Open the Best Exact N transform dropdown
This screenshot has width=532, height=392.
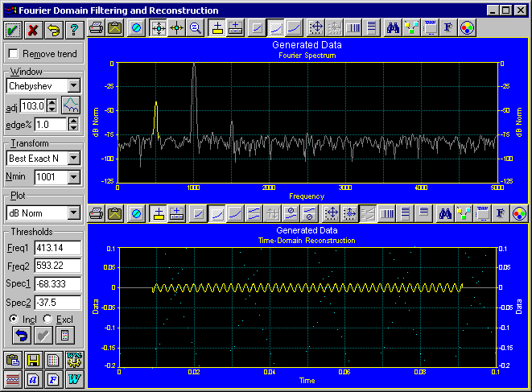pyautogui.click(x=73, y=158)
